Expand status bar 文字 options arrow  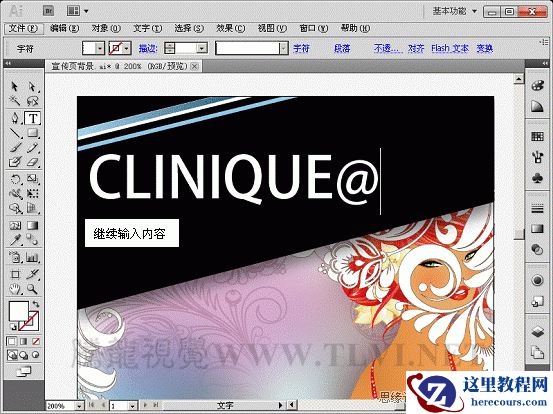[280, 406]
